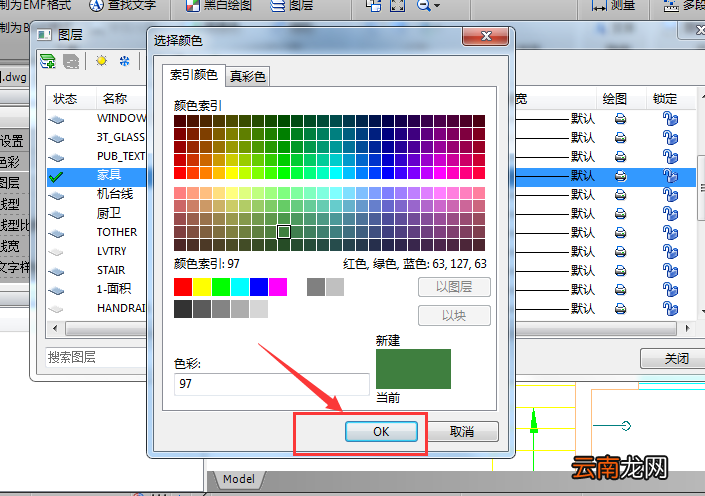The width and height of the screenshot is (705, 496).
Task: Click status icon of STAIR layer row
Action: click(56, 271)
